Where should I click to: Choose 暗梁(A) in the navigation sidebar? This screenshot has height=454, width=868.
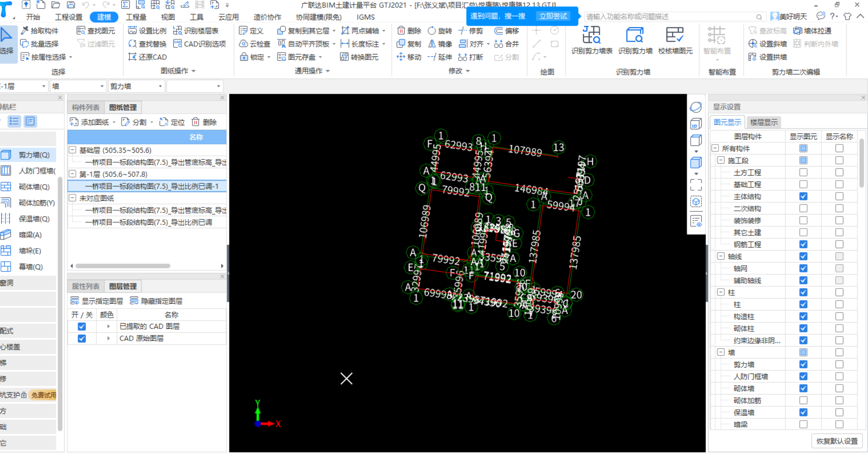tap(28, 235)
